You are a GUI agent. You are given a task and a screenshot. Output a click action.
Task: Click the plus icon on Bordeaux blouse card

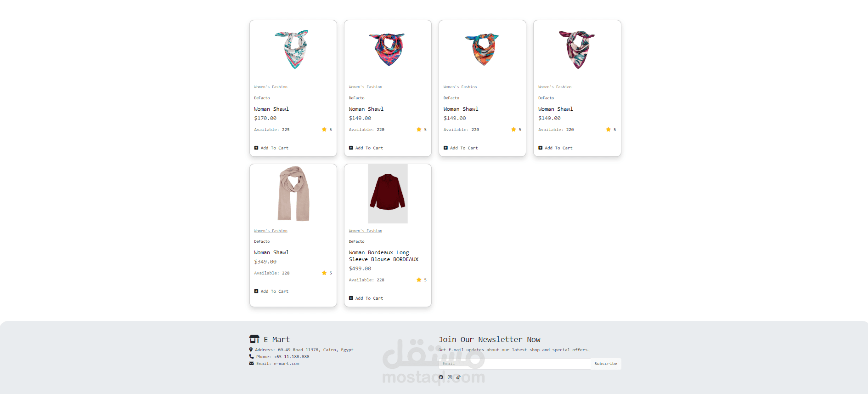click(x=351, y=298)
